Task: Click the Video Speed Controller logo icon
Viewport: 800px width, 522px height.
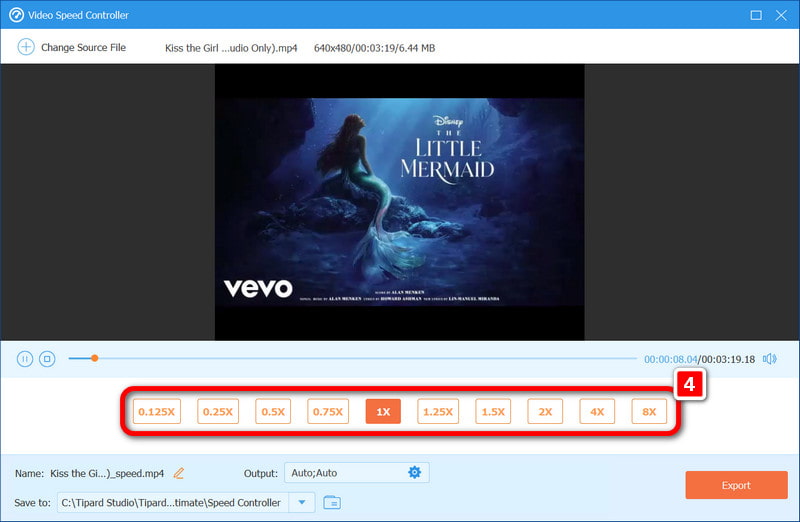Action: (x=16, y=15)
